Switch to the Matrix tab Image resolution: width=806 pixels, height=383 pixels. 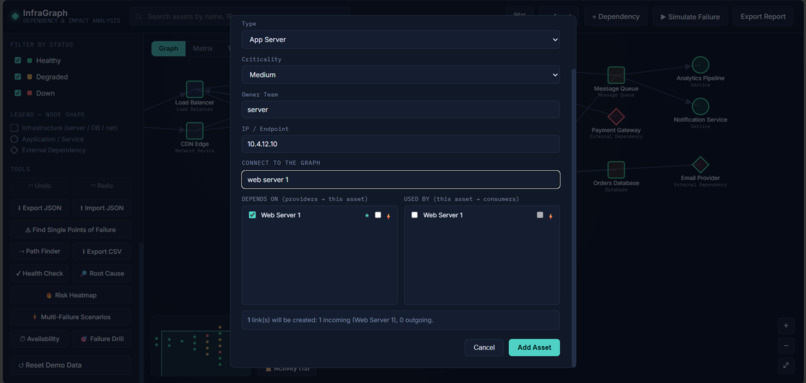[x=203, y=48]
